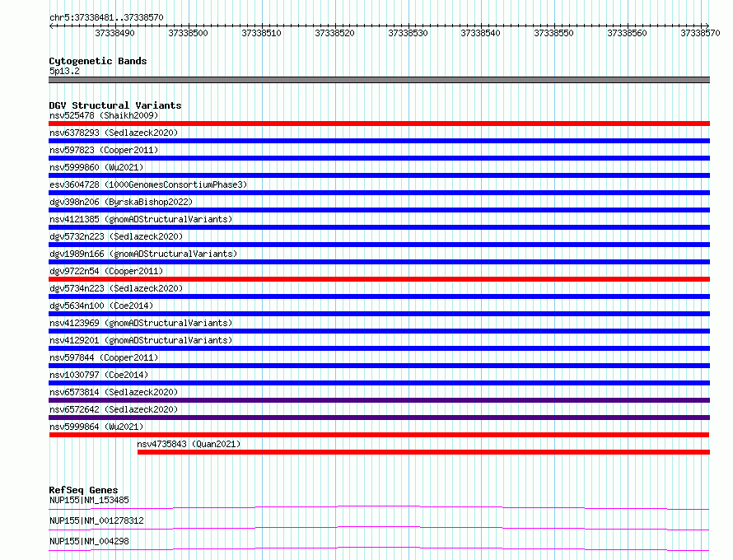Open nsv6573814 (Sedlazeck2020) label
The image size is (733, 560).
pos(114,392)
